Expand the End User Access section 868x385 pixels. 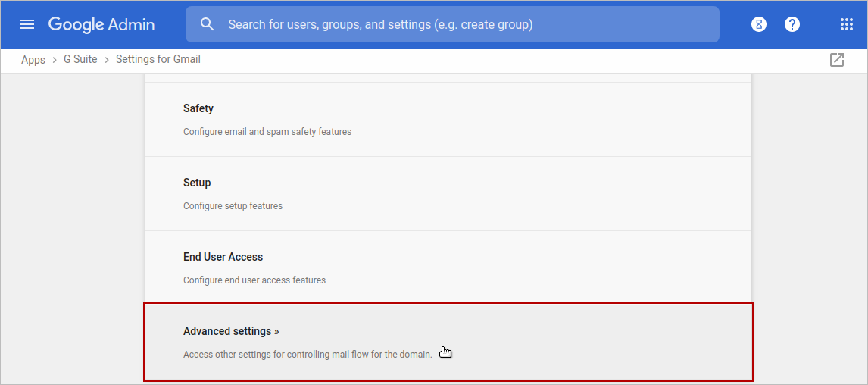223,257
